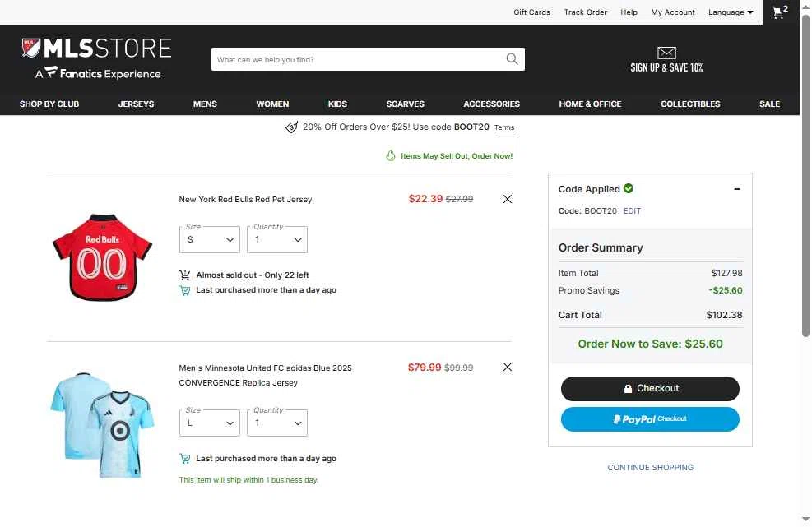Screen dimensions: 812x527
Task: Open the Accessories menu
Action: 491,104
